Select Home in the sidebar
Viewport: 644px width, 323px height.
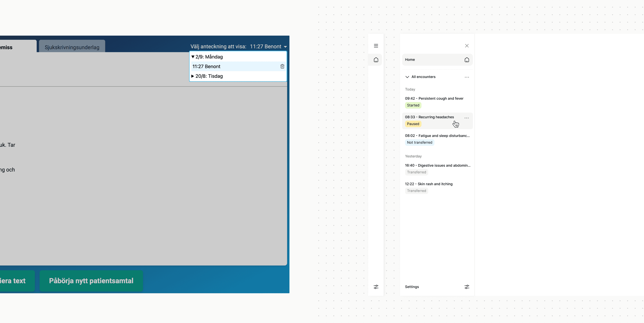(437, 60)
